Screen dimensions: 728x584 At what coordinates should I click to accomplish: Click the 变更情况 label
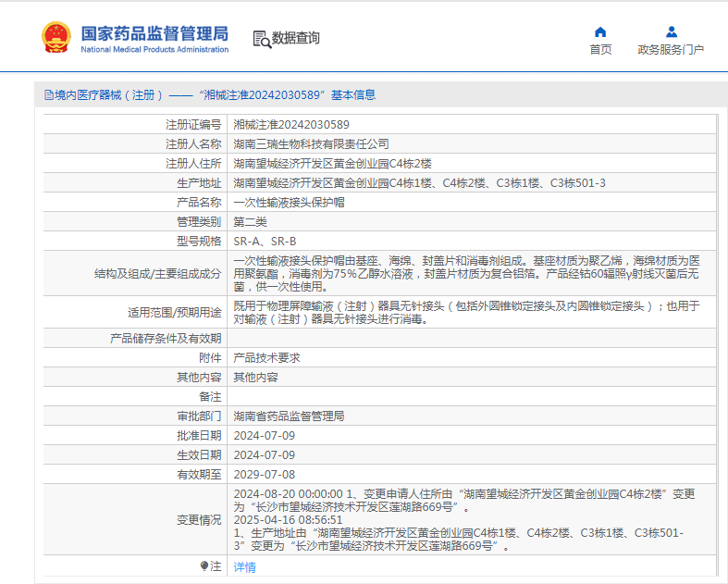[199, 520]
